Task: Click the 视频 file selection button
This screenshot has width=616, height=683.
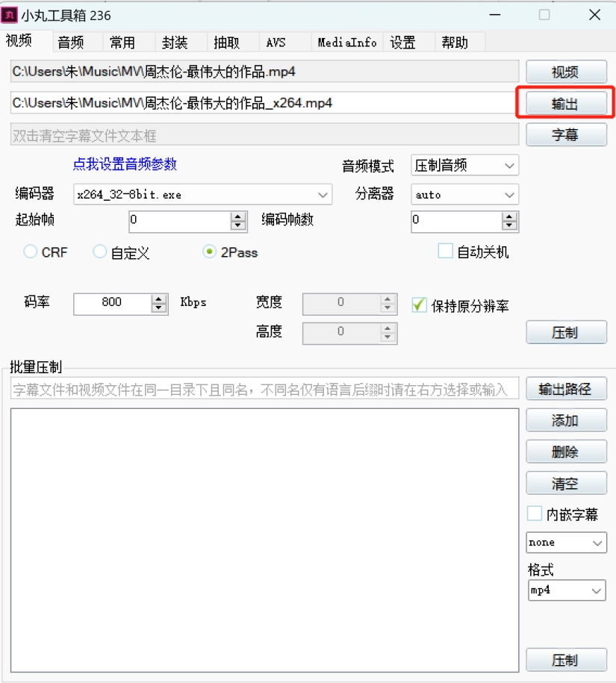Action: pos(566,72)
